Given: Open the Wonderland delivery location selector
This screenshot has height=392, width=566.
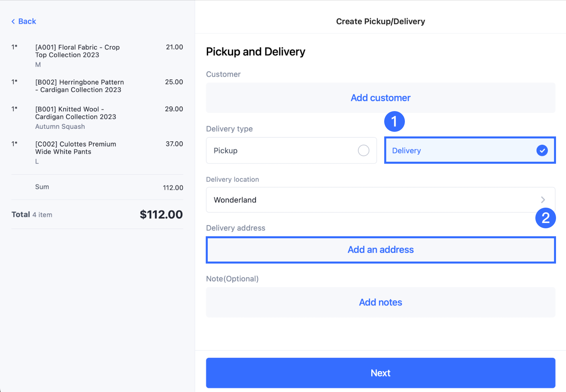Looking at the screenshot, I should 380,200.
